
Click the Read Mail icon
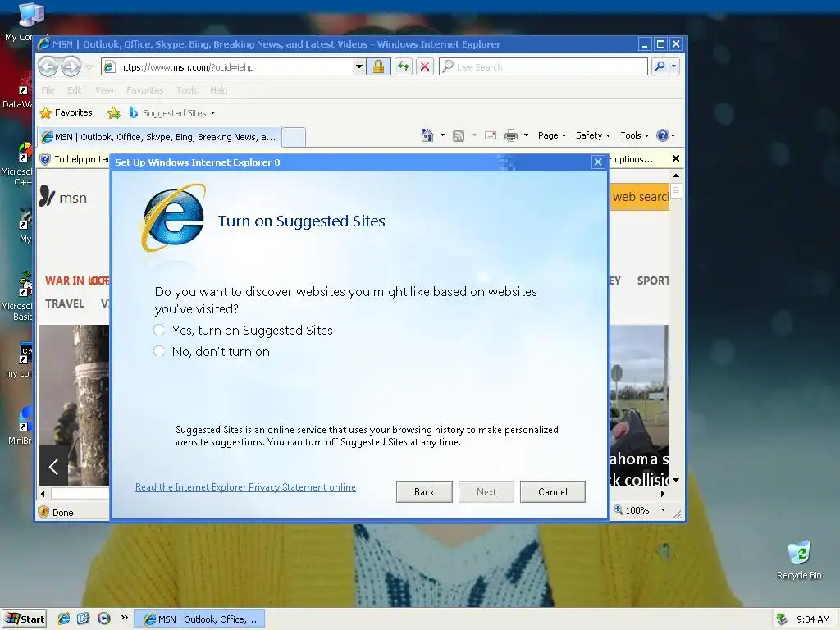click(491, 135)
